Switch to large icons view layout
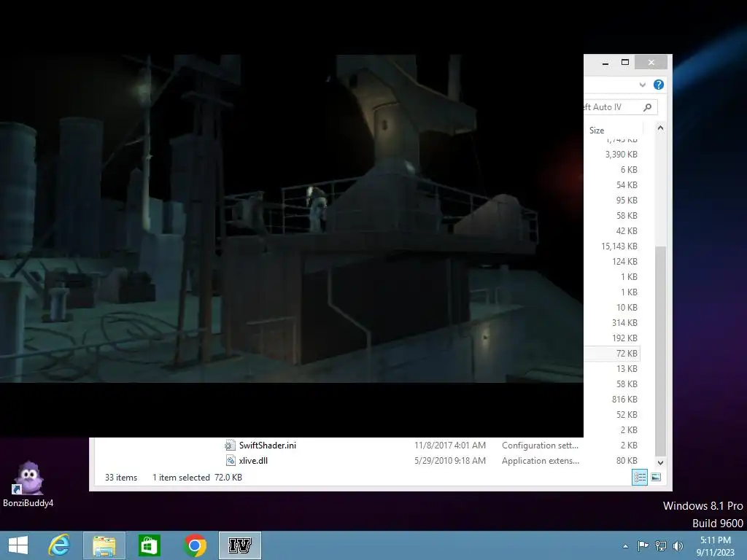This screenshot has height=560, width=747. point(656,477)
